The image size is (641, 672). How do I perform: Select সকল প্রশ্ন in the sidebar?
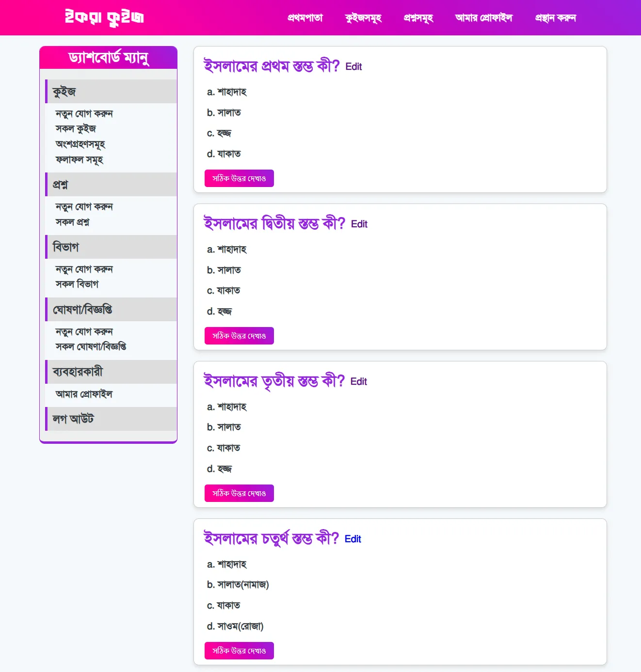tap(72, 222)
